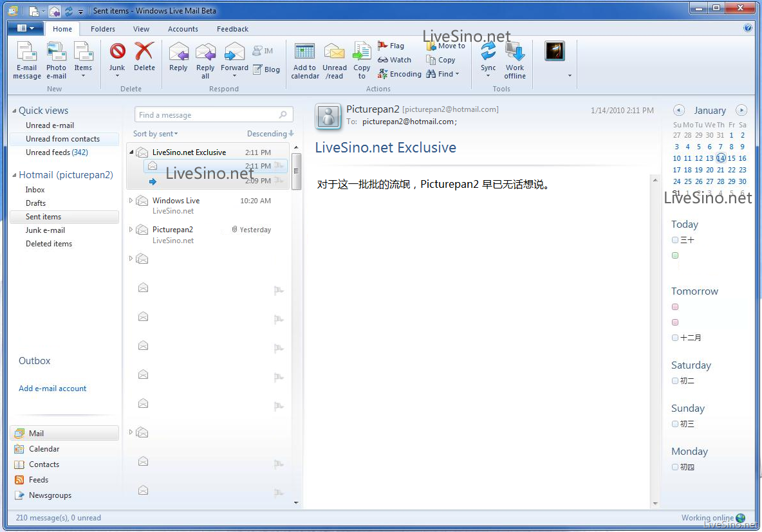Select the Mail navigation item

pos(64,434)
